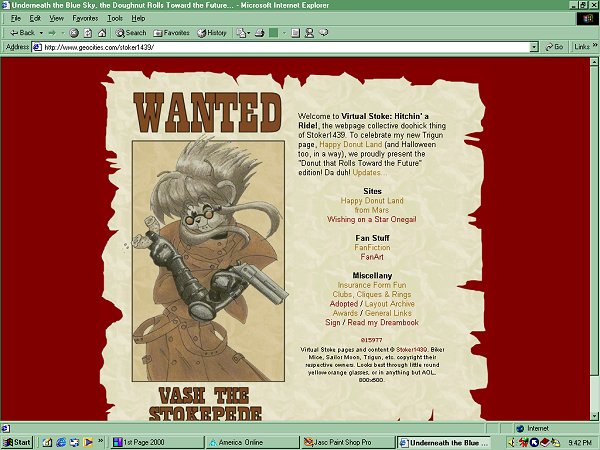Click the Read my Dreambook link
The image size is (600, 450).
(x=383, y=323)
